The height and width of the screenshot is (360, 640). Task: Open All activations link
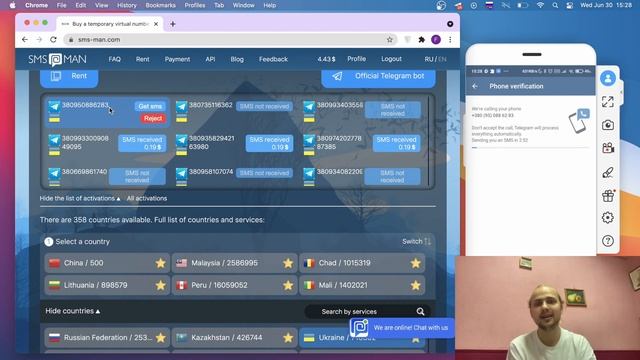[x=147, y=198]
